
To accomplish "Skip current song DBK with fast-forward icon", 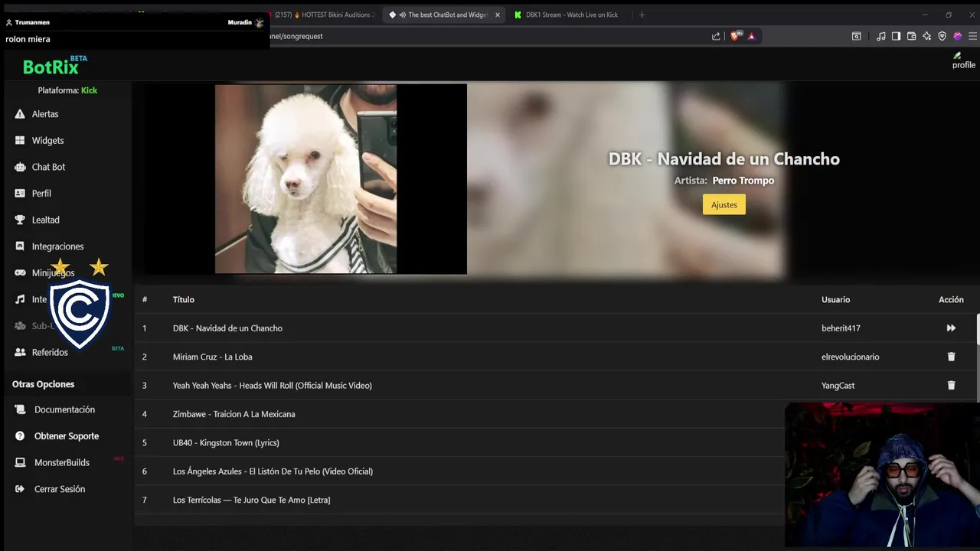I will [951, 328].
